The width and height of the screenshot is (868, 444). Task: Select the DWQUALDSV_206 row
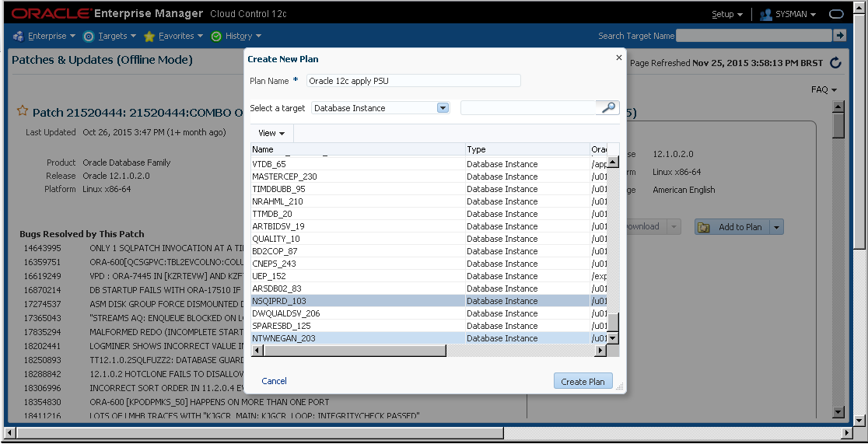point(429,313)
